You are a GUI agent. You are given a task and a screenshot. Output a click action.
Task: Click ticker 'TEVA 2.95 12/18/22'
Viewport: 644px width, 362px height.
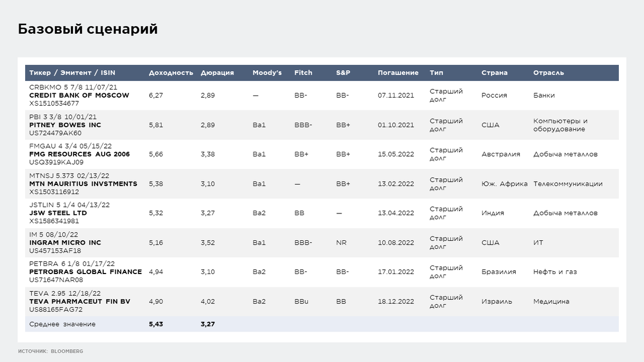click(x=65, y=293)
